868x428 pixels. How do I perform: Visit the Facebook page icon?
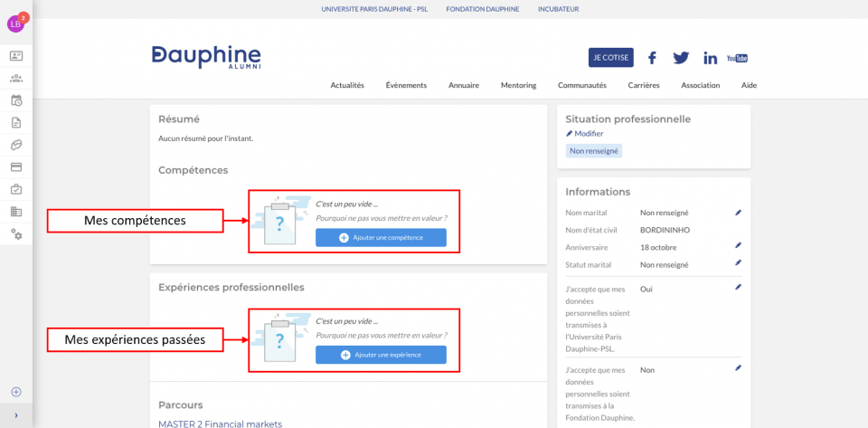click(652, 58)
